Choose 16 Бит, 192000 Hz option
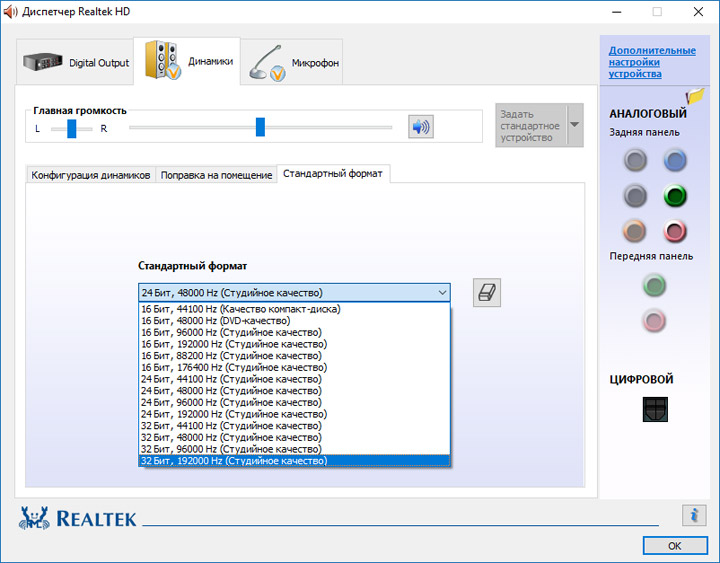The width and height of the screenshot is (720, 563). point(294,344)
